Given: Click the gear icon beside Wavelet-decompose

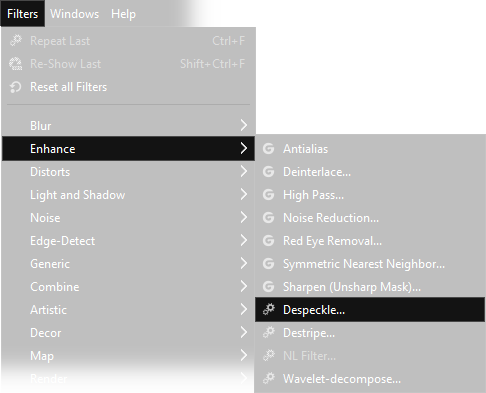Looking at the screenshot, I should click(268, 378).
